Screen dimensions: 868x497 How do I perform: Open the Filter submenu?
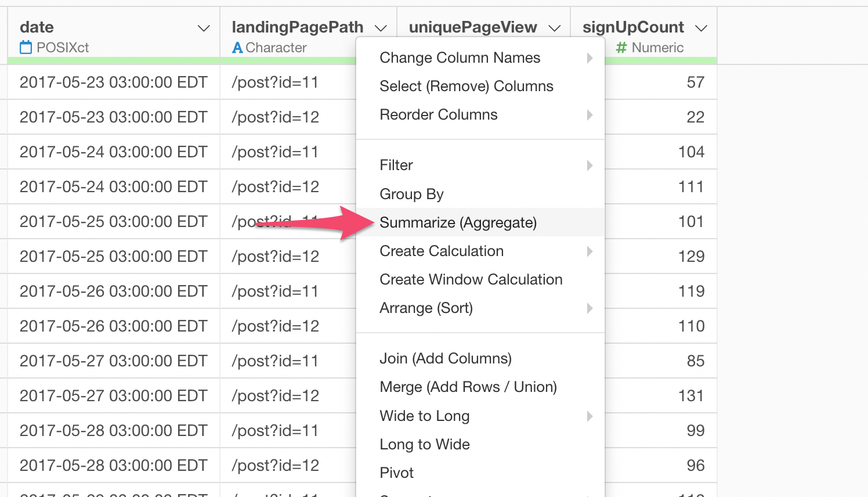tap(396, 165)
